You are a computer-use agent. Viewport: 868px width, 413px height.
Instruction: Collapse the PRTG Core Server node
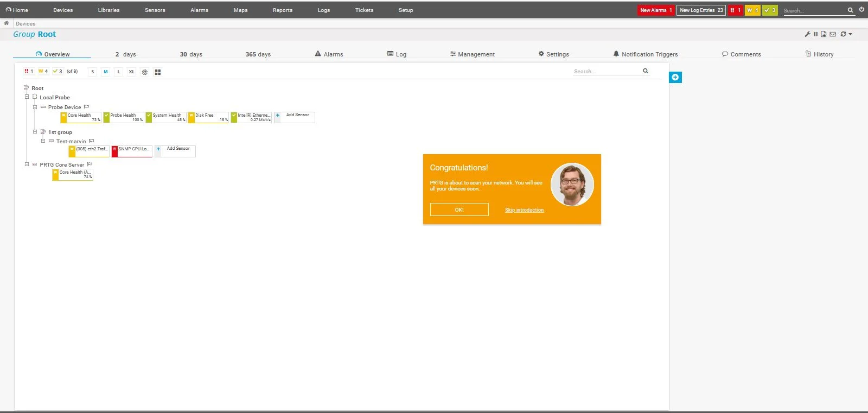pos(27,164)
